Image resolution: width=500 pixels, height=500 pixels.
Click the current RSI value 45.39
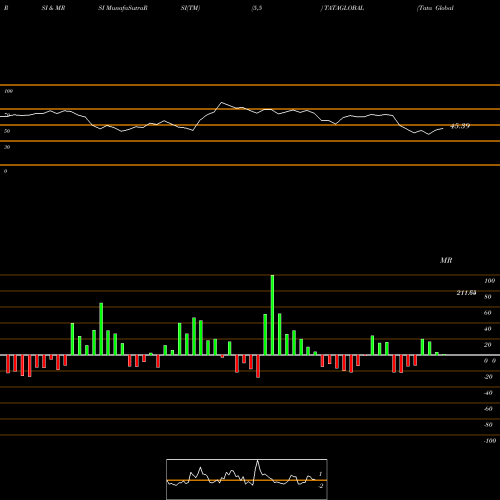point(460,126)
